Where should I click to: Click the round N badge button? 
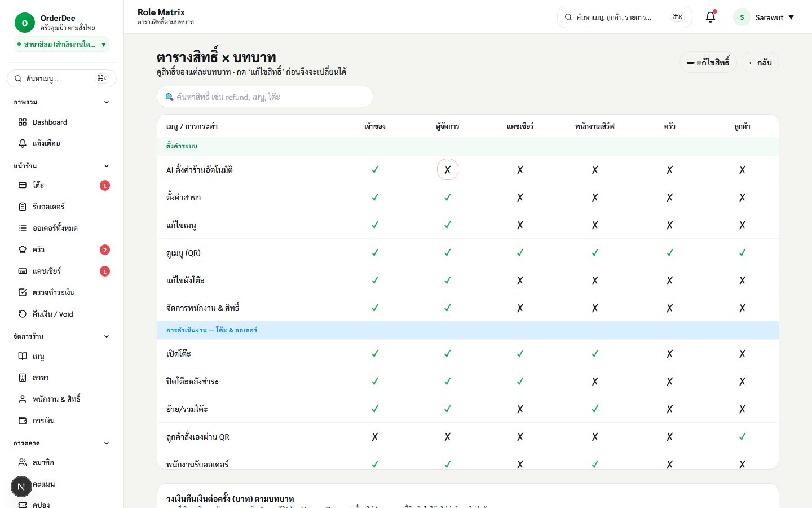21,487
